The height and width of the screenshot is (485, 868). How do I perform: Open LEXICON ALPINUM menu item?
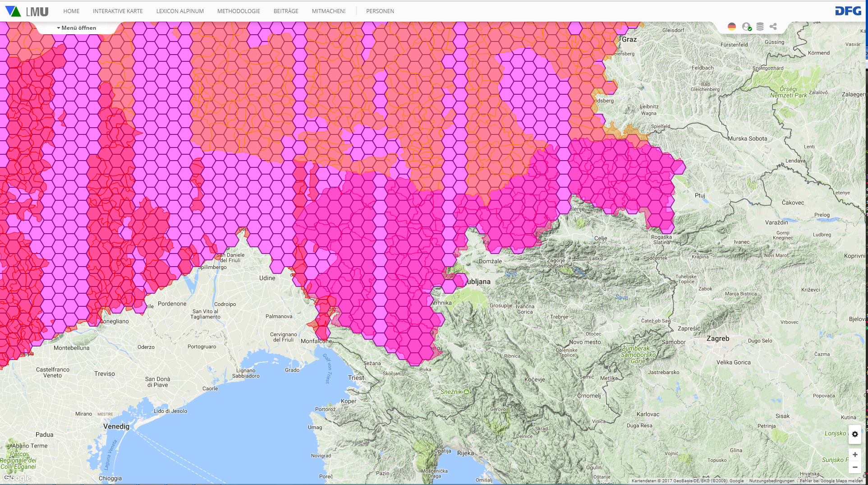(x=180, y=11)
